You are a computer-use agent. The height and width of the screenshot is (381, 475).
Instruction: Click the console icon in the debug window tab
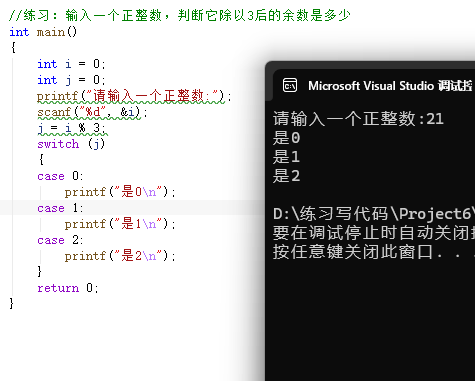click(290, 85)
